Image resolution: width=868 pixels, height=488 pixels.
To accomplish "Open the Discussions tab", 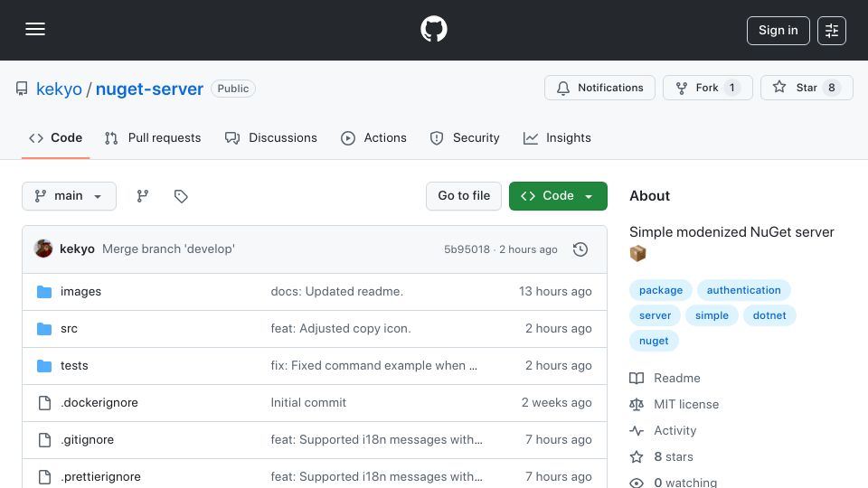I will (270, 138).
